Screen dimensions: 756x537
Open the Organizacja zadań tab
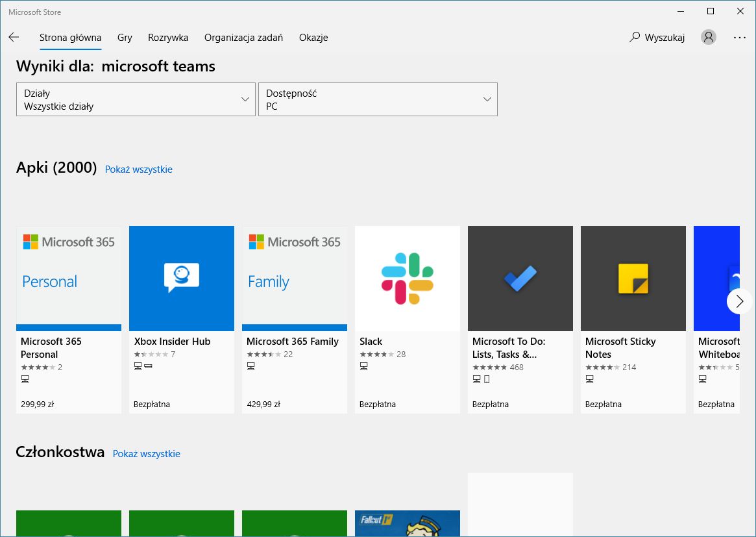pyautogui.click(x=243, y=38)
